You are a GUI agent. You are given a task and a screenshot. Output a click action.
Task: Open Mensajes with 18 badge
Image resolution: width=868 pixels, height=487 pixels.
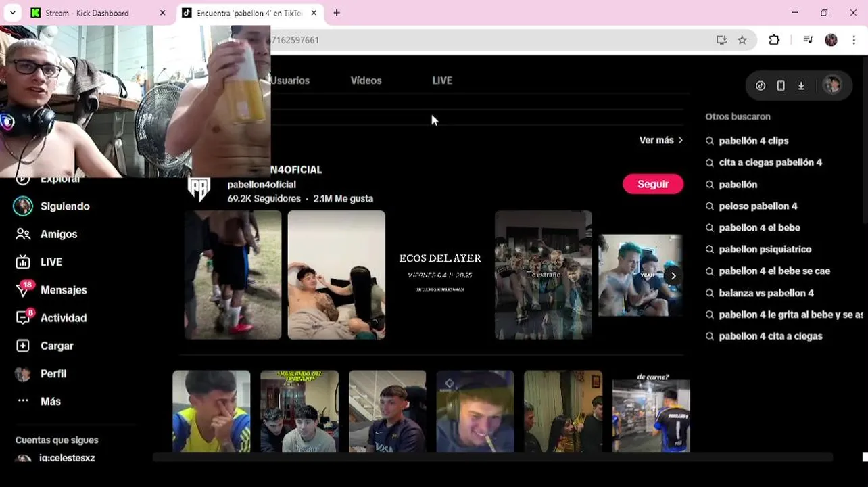(51, 289)
